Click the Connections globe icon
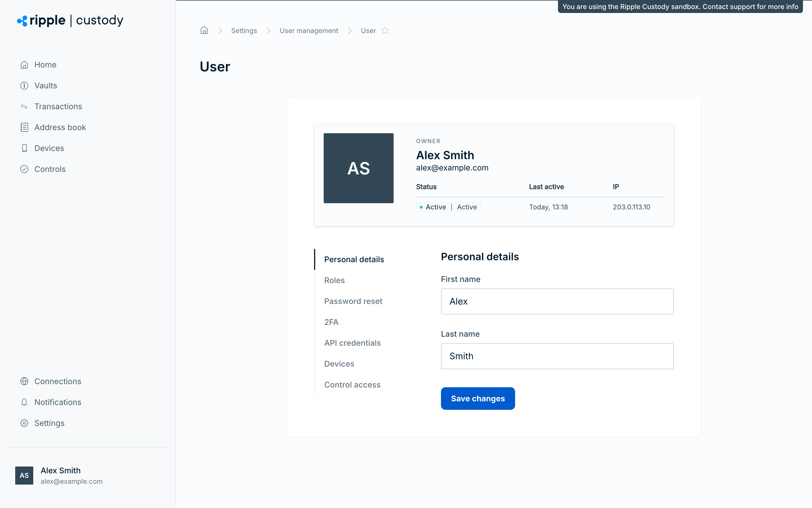This screenshot has height=508, width=812. point(24,381)
